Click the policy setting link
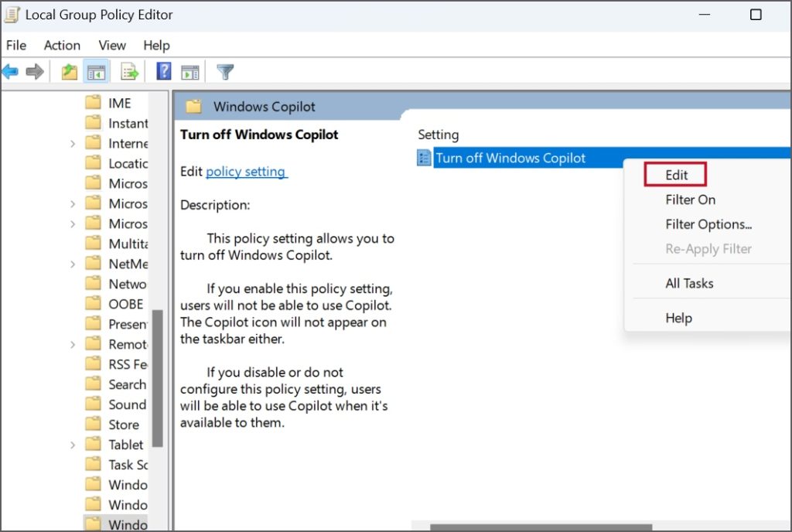Viewport: 792px width, 532px height. click(x=246, y=172)
